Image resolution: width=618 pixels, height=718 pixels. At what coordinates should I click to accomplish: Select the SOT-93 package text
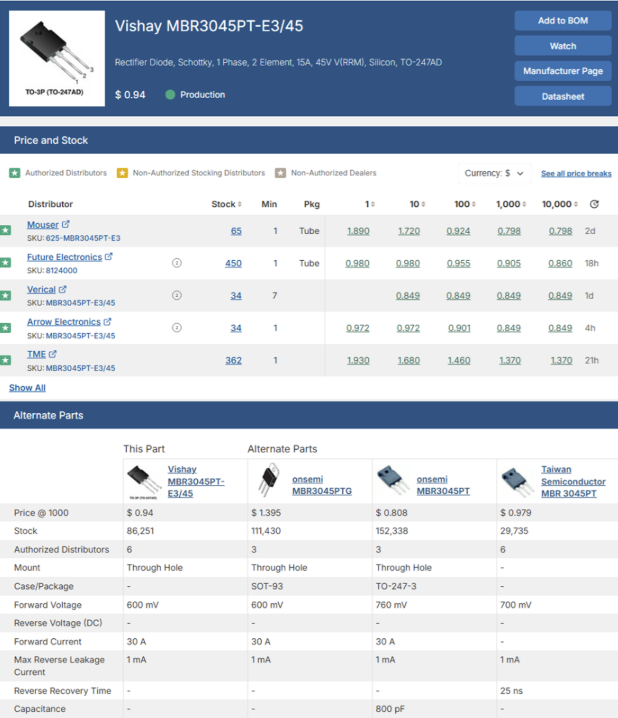click(267, 586)
